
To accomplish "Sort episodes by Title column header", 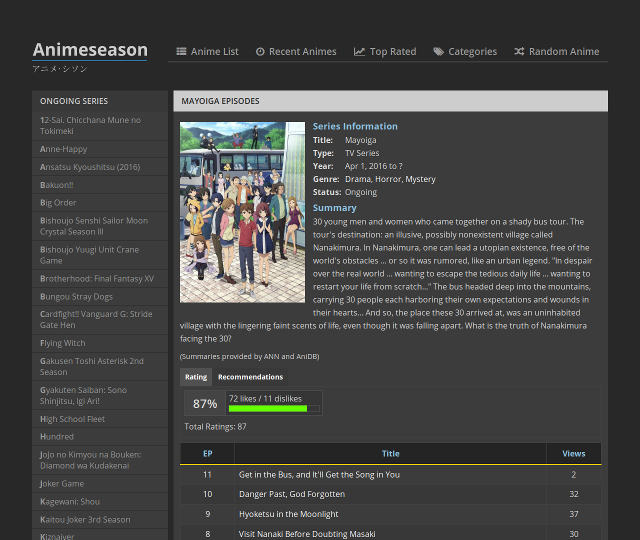I will tap(390, 454).
